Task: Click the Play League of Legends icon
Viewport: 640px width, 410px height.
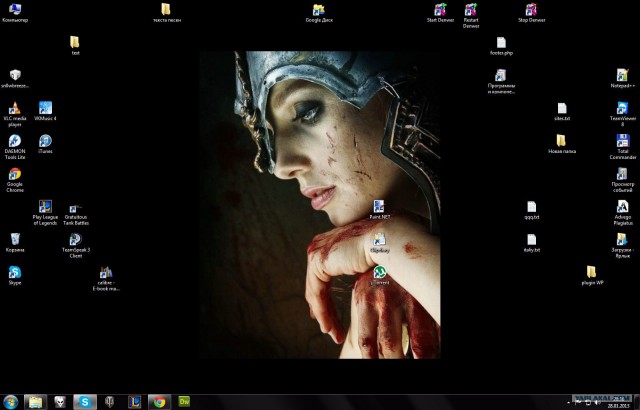Action: (45, 207)
